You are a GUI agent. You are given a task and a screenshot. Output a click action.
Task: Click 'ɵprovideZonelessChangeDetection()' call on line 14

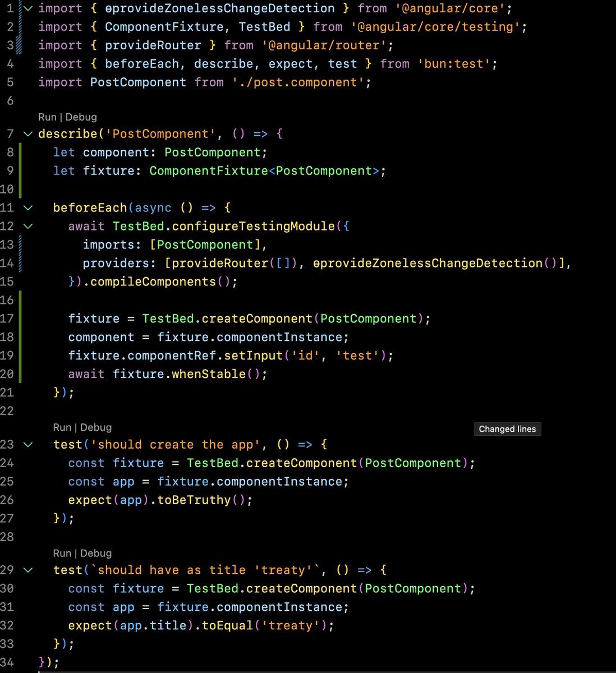click(435, 264)
